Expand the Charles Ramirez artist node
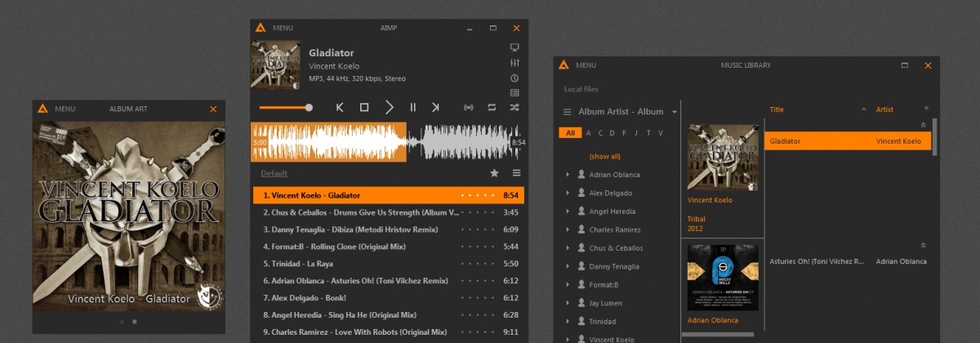 pyautogui.click(x=568, y=229)
